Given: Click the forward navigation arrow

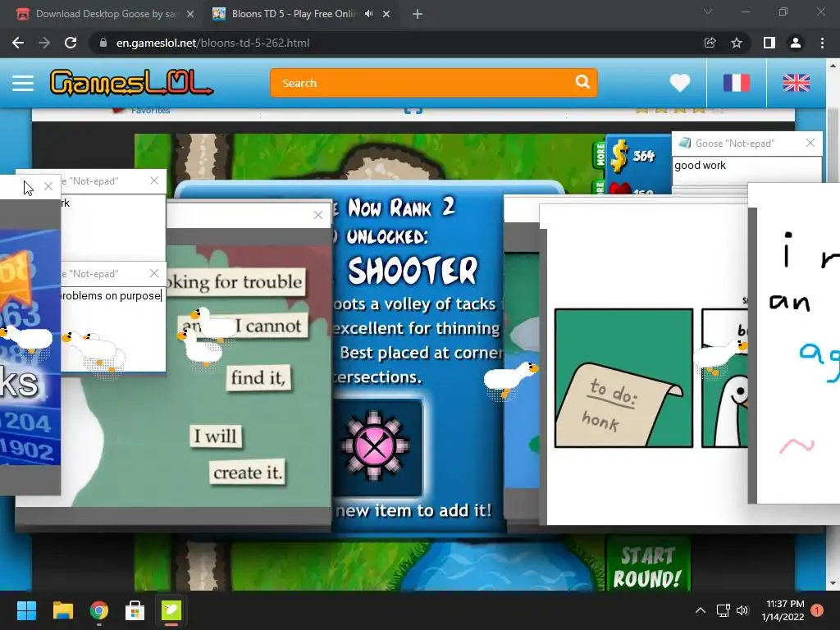Looking at the screenshot, I should tap(44, 43).
